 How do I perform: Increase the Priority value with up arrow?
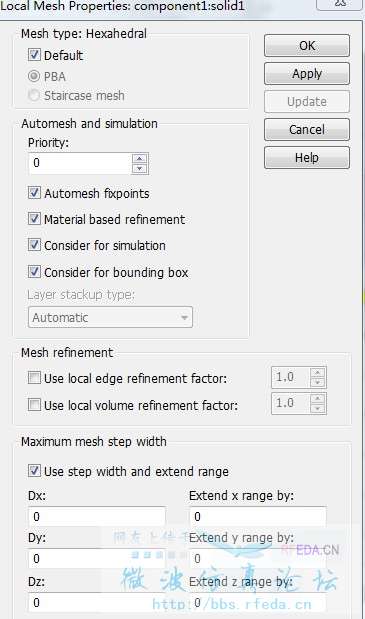pos(140,158)
